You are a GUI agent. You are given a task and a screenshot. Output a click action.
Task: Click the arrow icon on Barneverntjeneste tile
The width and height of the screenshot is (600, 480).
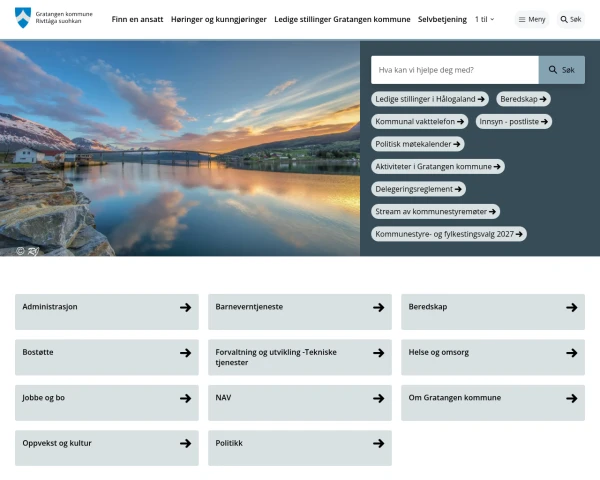[378, 308]
